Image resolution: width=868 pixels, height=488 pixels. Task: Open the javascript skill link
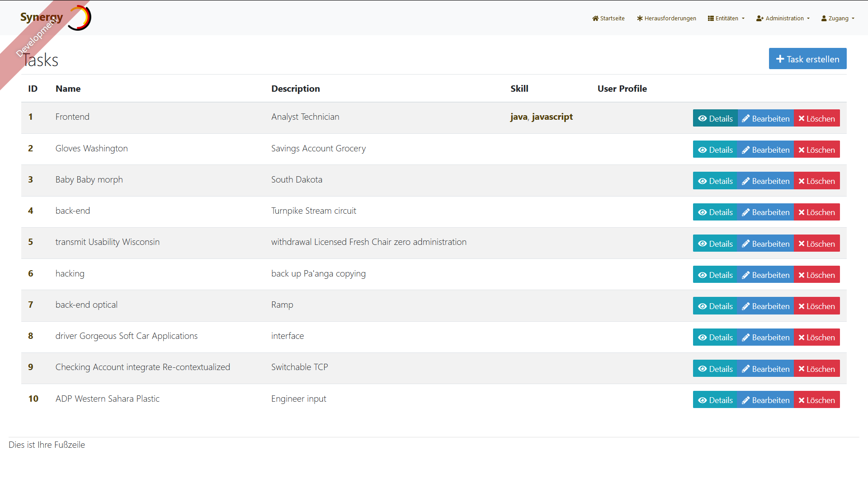pyautogui.click(x=552, y=117)
